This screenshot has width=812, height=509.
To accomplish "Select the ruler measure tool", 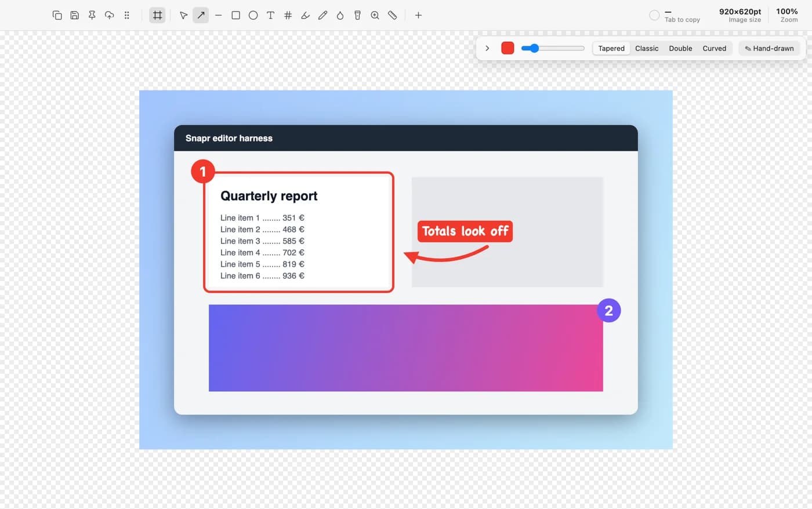I will (392, 15).
